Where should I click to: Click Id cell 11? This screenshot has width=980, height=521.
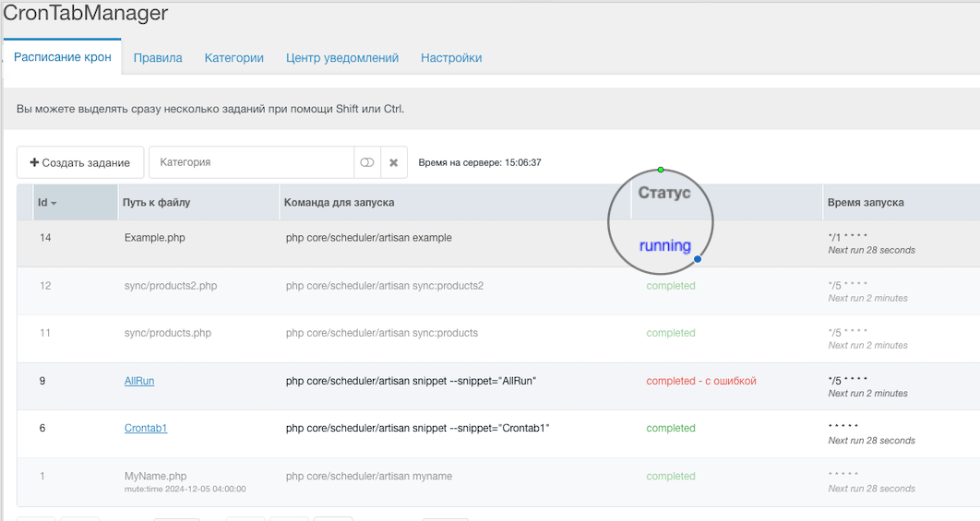pos(45,333)
